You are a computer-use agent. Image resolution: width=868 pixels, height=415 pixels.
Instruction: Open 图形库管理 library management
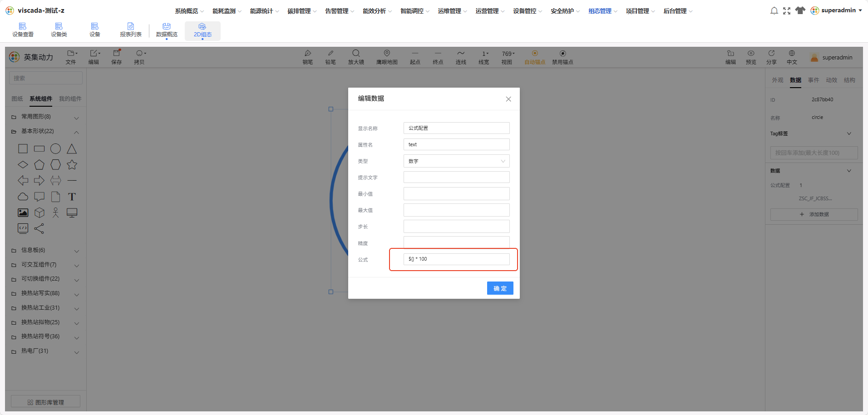pyautogui.click(x=45, y=402)
